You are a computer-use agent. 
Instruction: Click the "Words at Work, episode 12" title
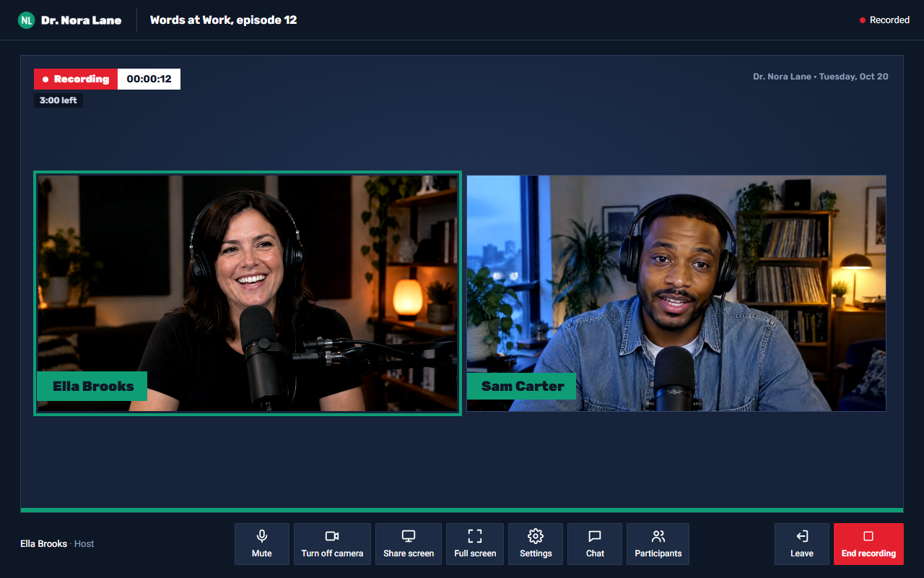[223, 20]
